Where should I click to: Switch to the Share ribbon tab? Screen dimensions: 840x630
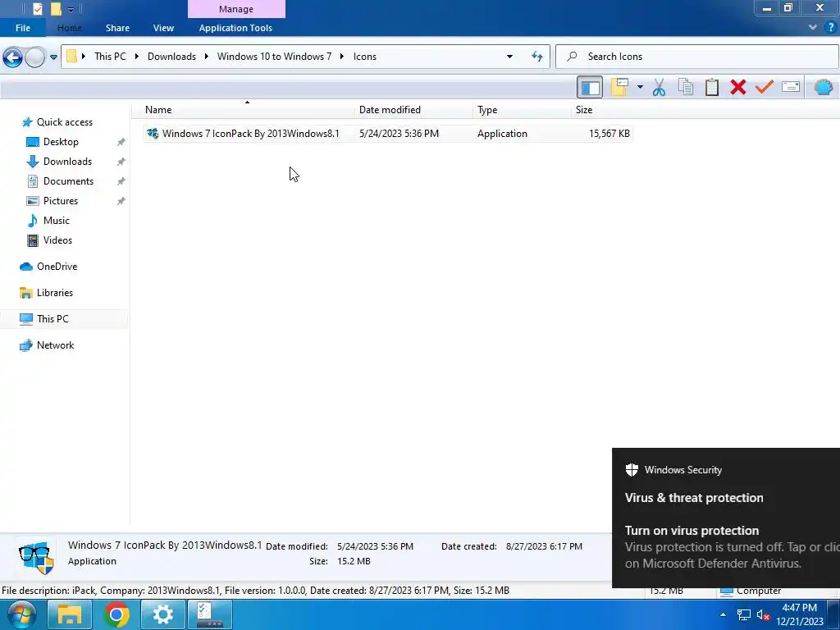pyautogui.click(x=117, y=28)
